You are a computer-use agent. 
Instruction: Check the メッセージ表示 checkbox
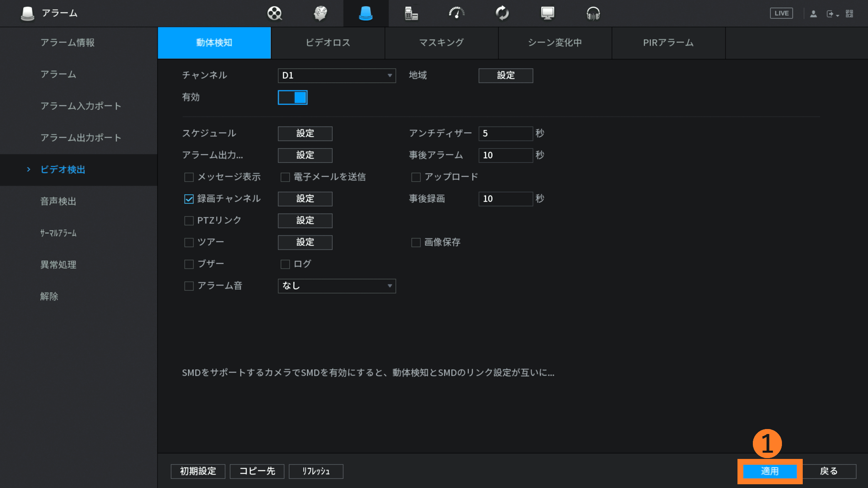189,177
